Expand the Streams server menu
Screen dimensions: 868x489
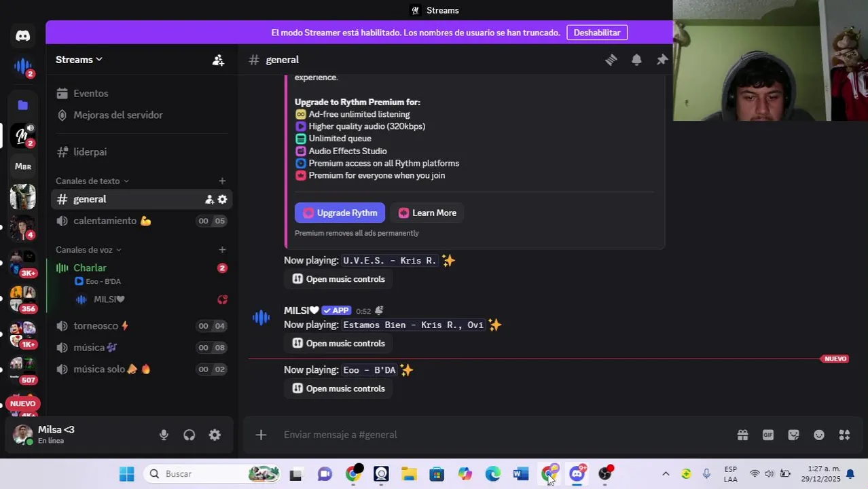[x=79, y=60]
